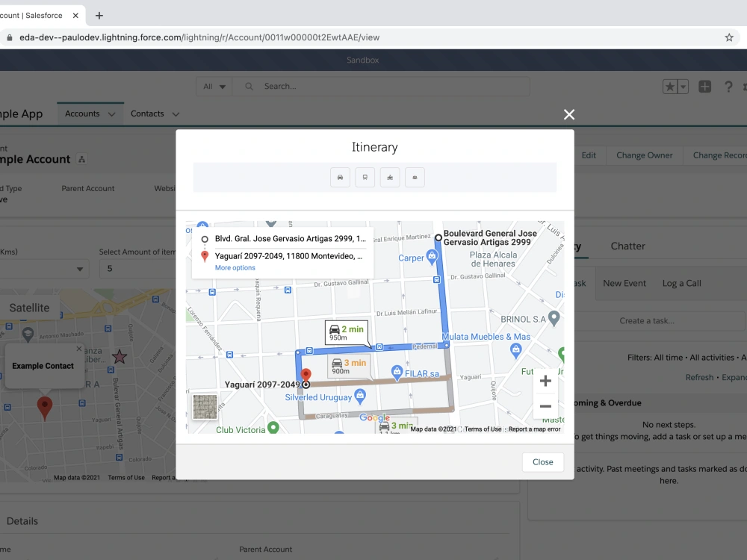Click the global actions plus icon

coord(705,86)
